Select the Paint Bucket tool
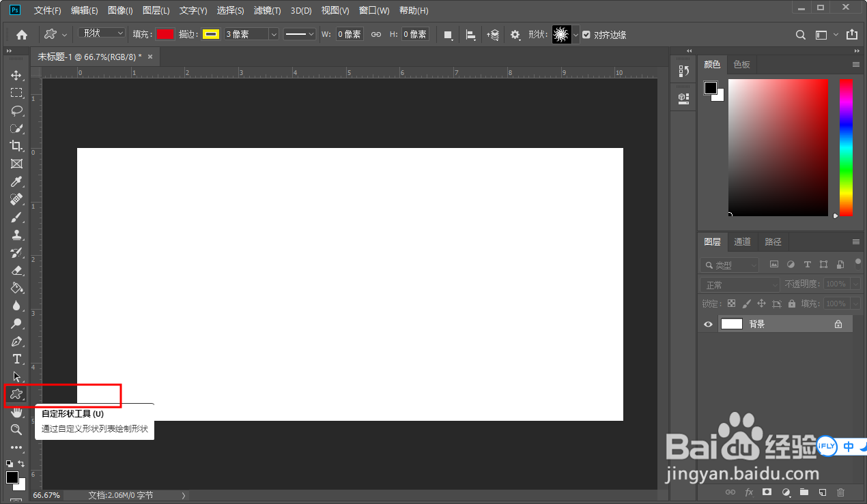This screenshot has width=867, height=504. point(16,288)
